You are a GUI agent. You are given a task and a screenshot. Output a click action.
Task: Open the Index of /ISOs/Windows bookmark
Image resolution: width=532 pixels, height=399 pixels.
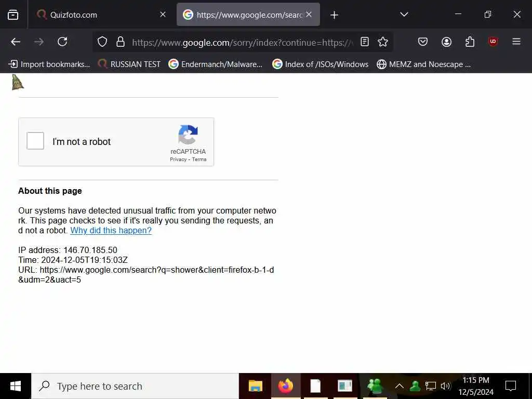tap(321, 64)
